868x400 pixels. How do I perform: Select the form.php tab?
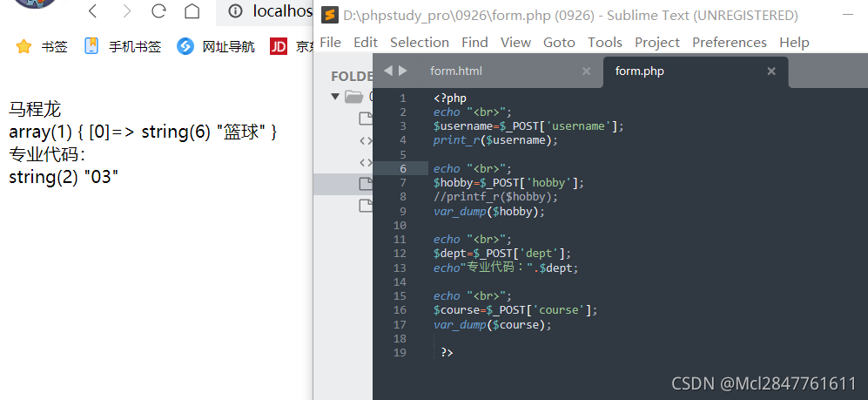[x=639, y=71]
